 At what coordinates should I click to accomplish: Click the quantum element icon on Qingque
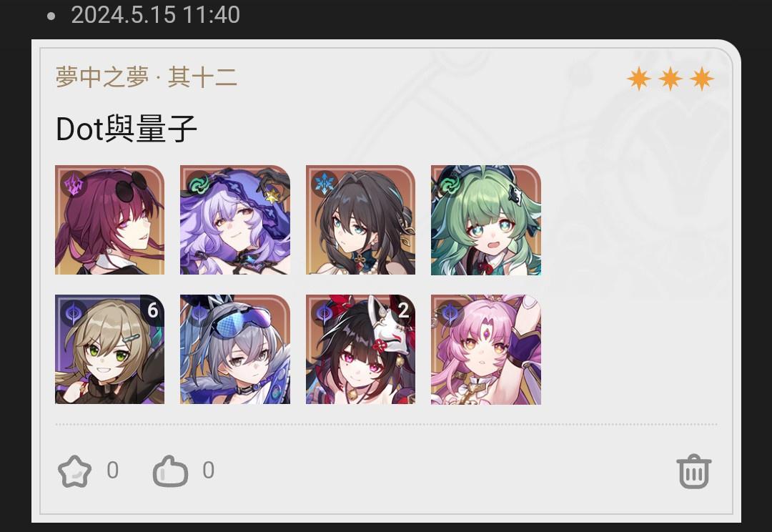point(74,313)
